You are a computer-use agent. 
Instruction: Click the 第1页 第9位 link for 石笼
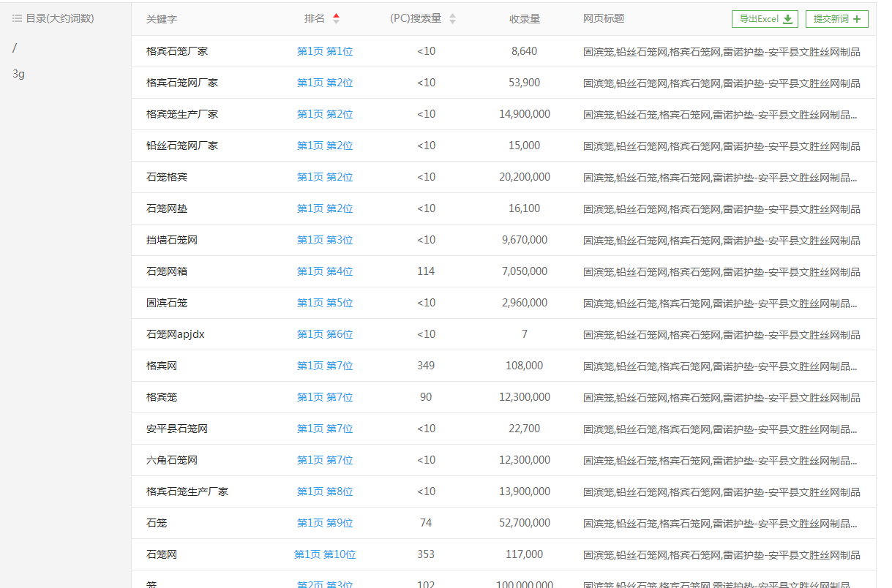pyautogui.click(x=324, y=523)
